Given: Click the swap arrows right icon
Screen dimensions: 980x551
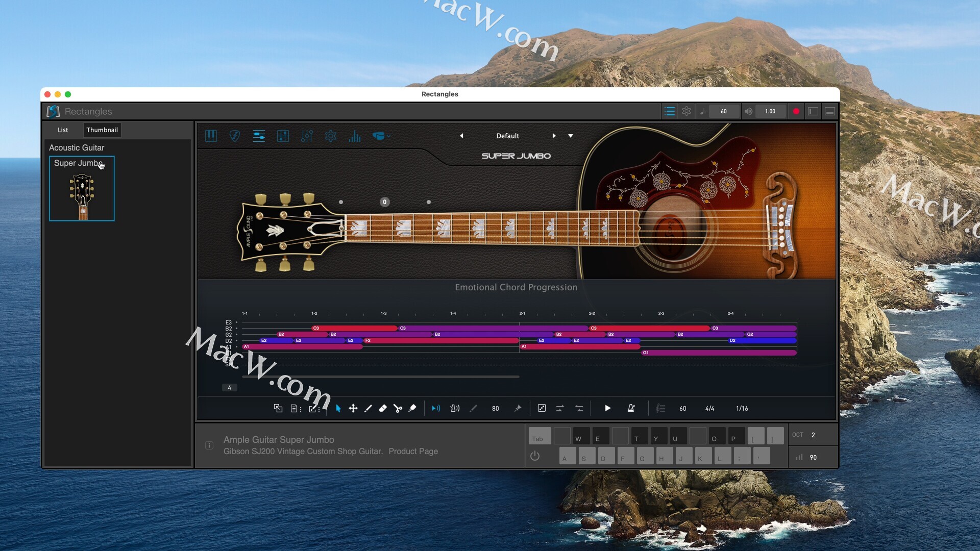Looking at the screenshot, I should (x=560, y=408).
